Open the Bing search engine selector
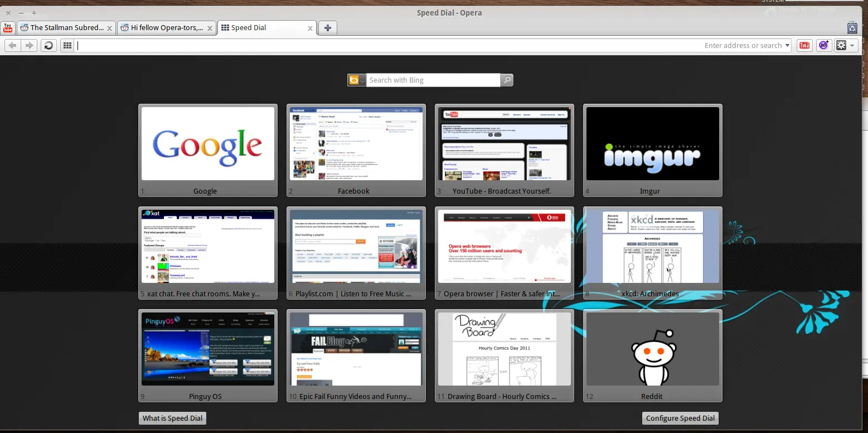Image resolution: width=868 pixels, height=433 pixels. pyautogui.click(x=357, y=80)
